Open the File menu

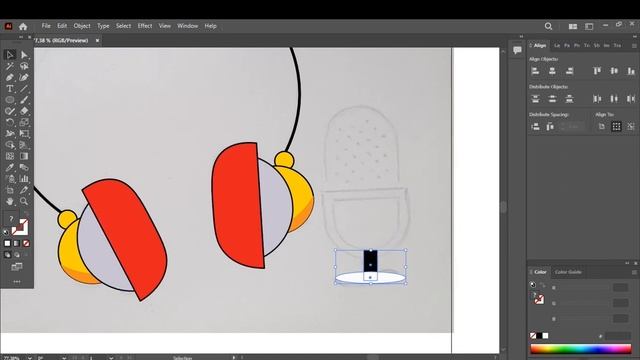(x=46, y=26)
